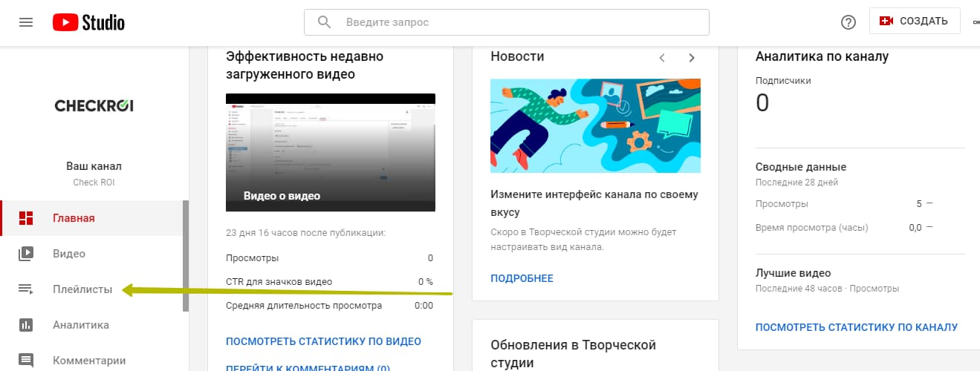The width and height of the screenshot is (980, 371).
Task: Click 'Измените интерфейс канала по своему вкусу' headline
Action: [594, 203]
